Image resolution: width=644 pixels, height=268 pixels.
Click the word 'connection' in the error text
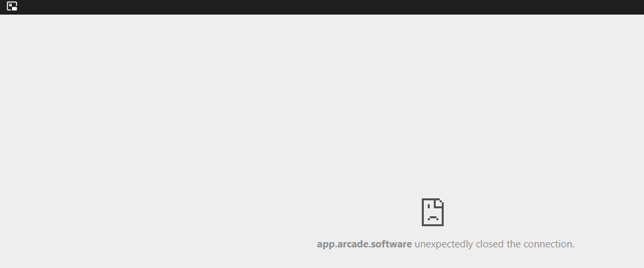point(548,244)
